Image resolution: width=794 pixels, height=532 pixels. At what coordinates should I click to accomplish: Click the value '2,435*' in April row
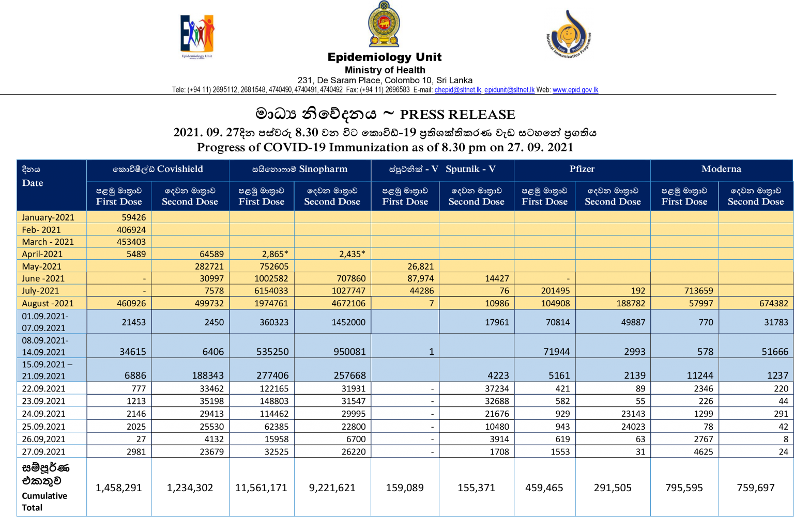coord(353,254)
